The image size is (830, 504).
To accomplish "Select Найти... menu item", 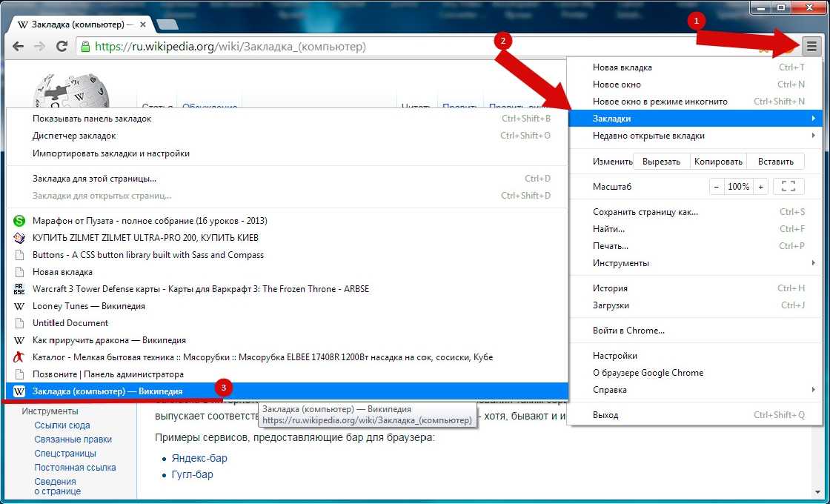I will point(696,229).
